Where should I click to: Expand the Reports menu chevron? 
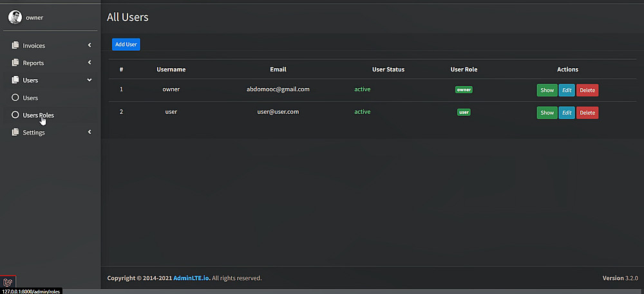[90, 63]
